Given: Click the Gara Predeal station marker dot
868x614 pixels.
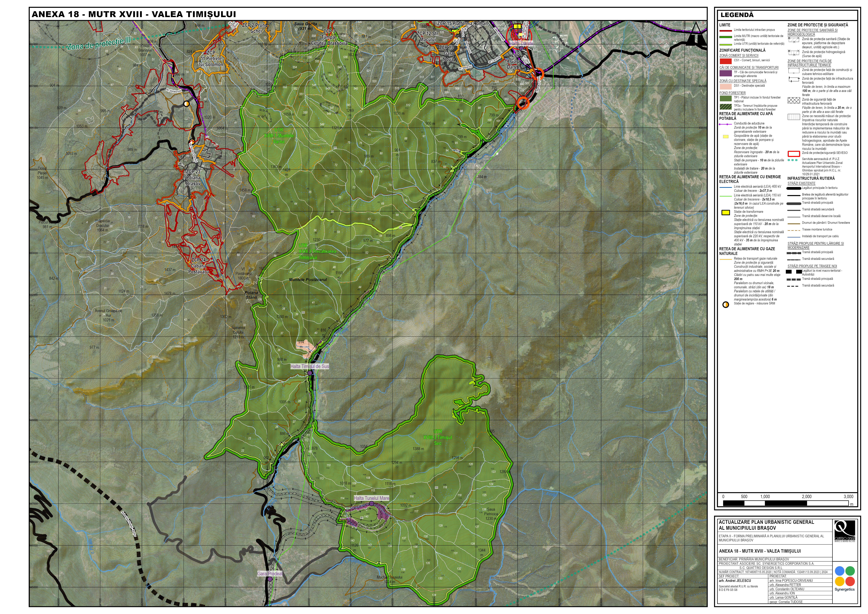Looking at the screenshot, I should point(270,579).
